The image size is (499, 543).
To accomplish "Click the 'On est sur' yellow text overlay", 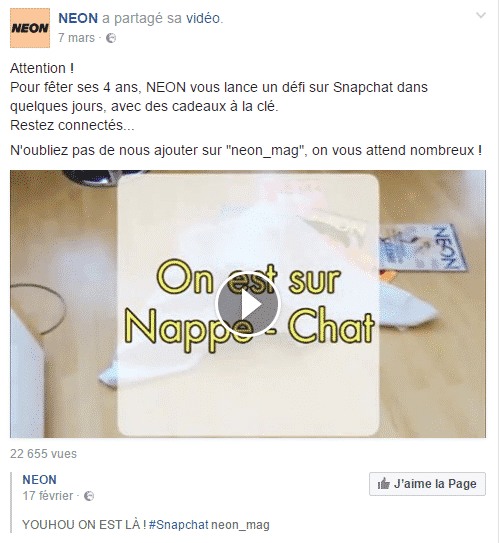I will [248, 279].
